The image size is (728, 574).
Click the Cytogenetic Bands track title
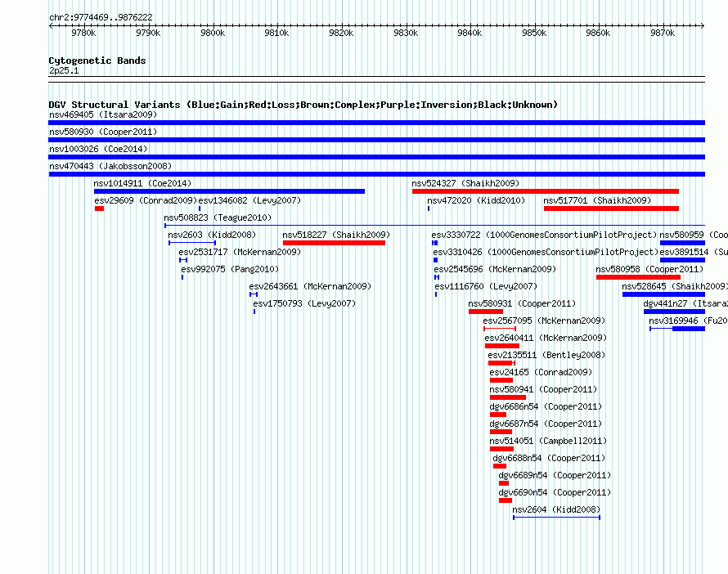[97, 61]
